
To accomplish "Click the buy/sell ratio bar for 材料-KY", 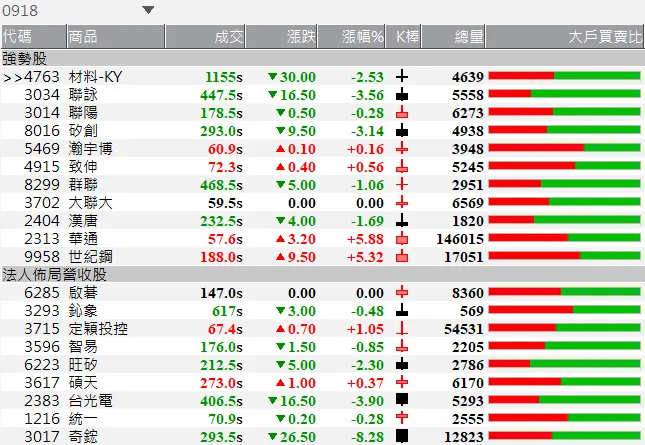I will [x=564, y=76].
